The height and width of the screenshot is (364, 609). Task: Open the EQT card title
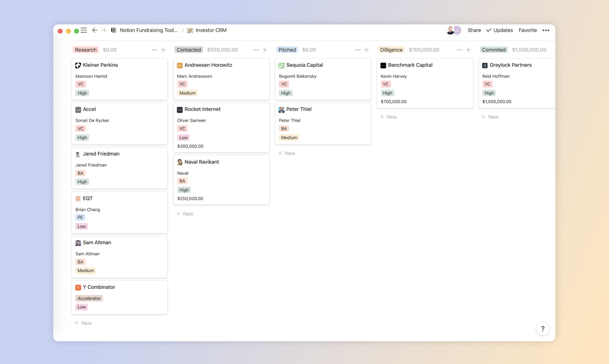coord(88,199)
